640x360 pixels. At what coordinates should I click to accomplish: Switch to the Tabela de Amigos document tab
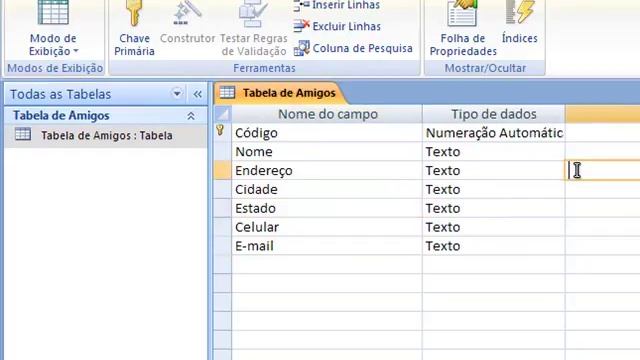click(281, 93)
